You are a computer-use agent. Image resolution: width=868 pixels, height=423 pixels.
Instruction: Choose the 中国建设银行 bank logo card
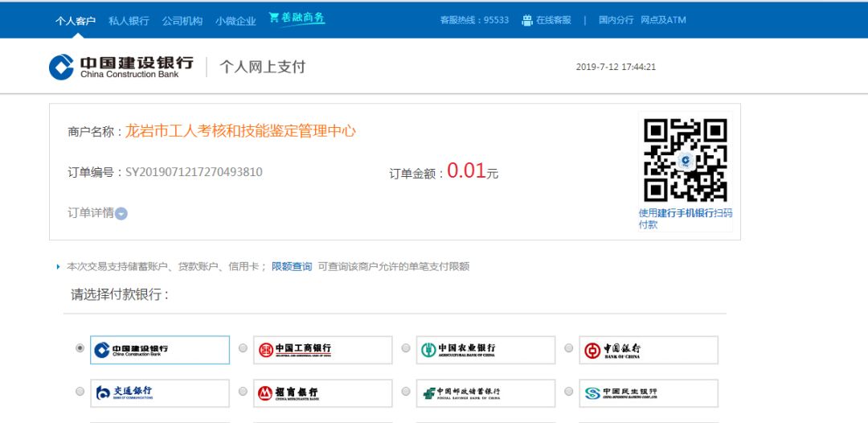click(160, 350)
